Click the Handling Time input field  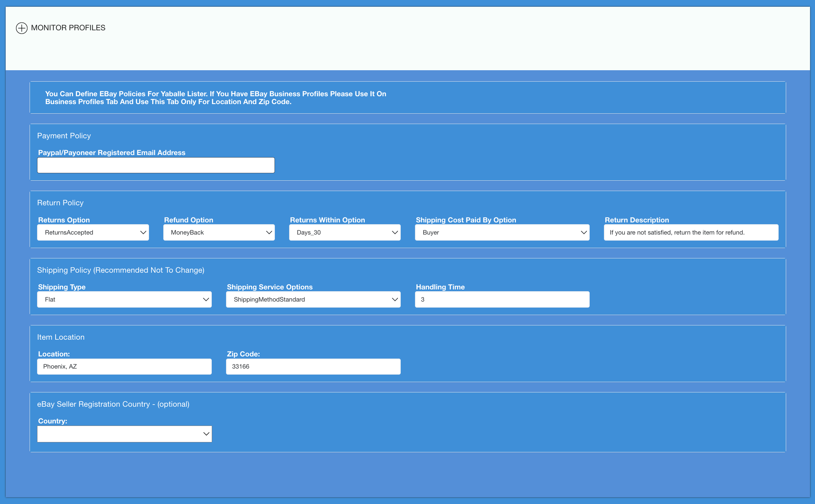(502, 299)
